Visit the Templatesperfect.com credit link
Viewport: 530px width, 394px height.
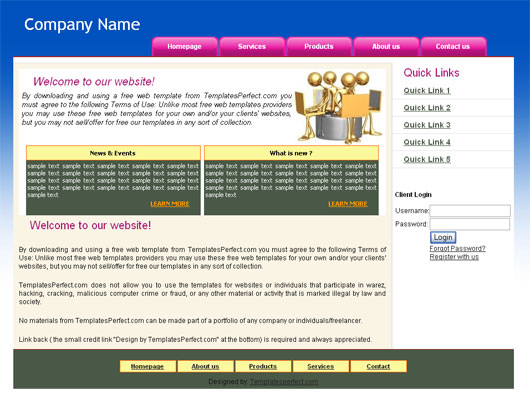coord(284,381)
